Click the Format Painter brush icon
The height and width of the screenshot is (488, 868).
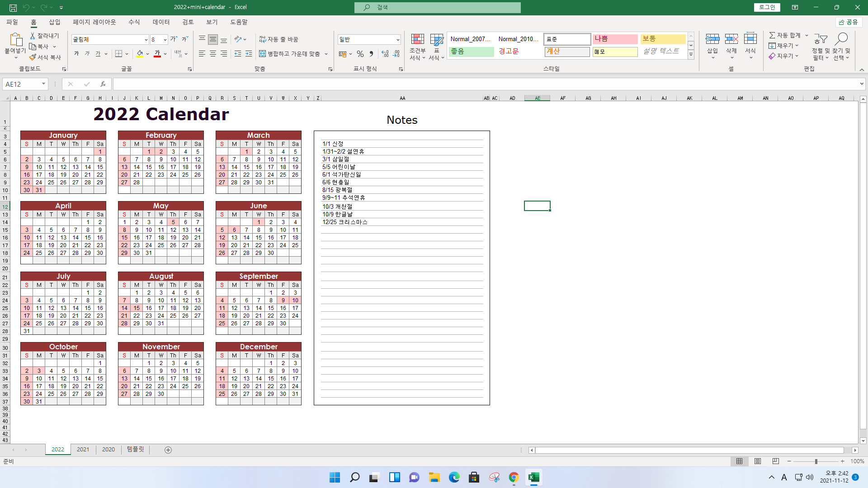33,57
